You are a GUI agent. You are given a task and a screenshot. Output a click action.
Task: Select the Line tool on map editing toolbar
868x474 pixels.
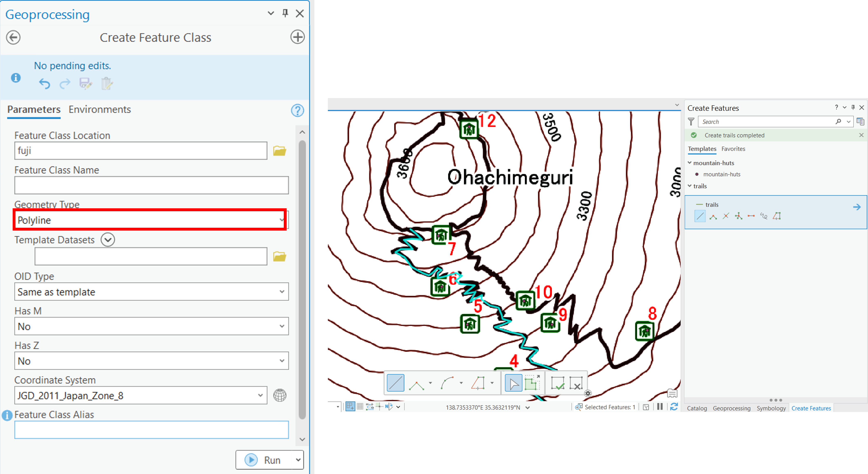pyautogui.click(x=395, y=383)
